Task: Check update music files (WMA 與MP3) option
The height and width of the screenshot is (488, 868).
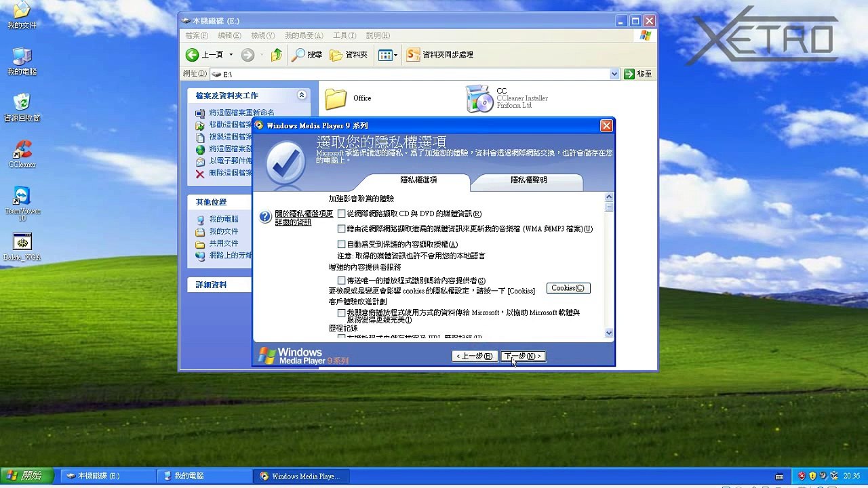Action: point(342,229)
